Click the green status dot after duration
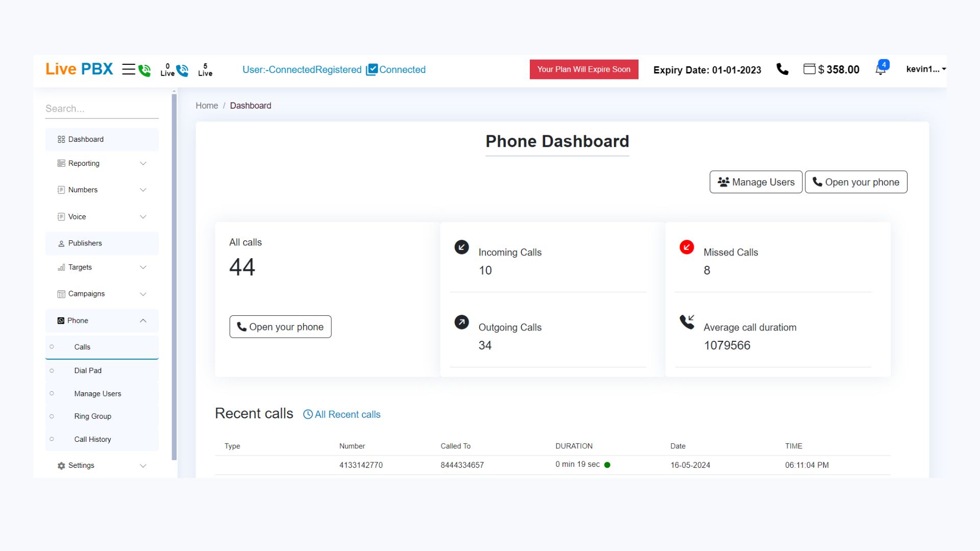Image resolution: width=980 pixels, height=551 pixels. (607, 465)
